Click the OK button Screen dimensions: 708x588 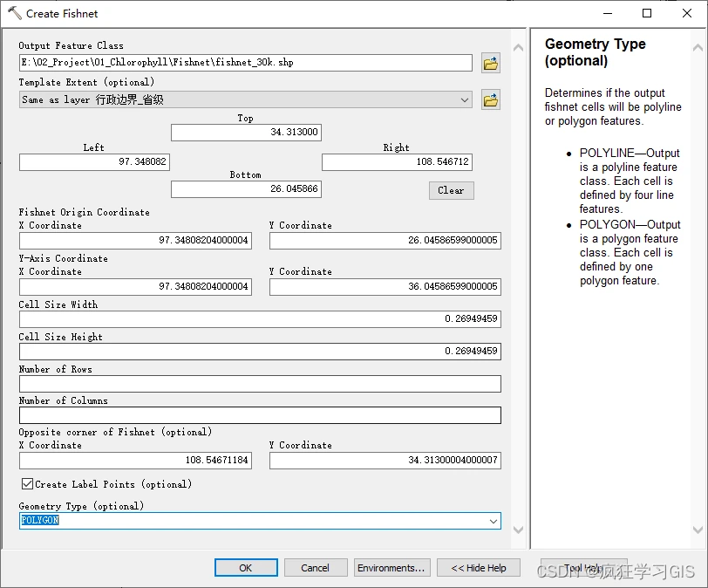coord(246,568)
